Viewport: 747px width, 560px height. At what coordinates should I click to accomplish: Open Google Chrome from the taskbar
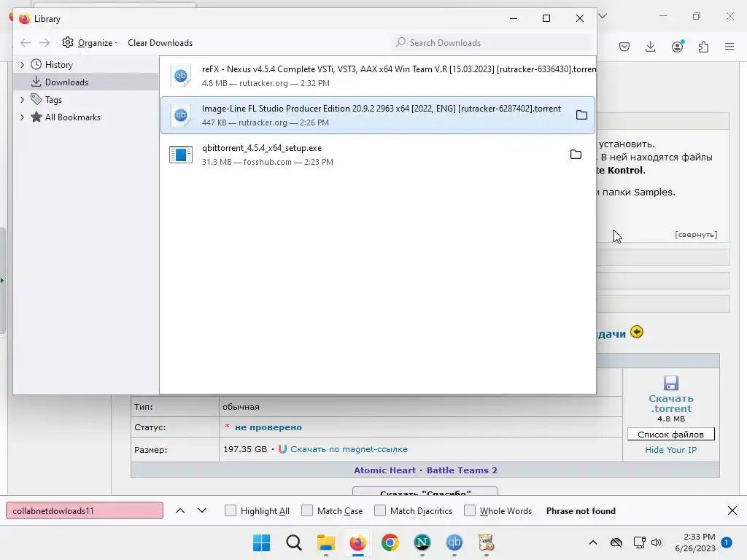[390, 542]
